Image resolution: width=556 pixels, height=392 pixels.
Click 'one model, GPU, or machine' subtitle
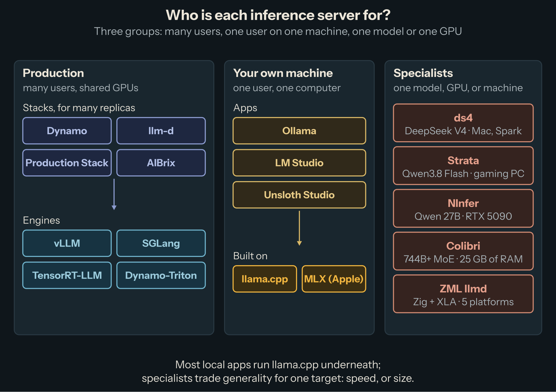point(458,88)
